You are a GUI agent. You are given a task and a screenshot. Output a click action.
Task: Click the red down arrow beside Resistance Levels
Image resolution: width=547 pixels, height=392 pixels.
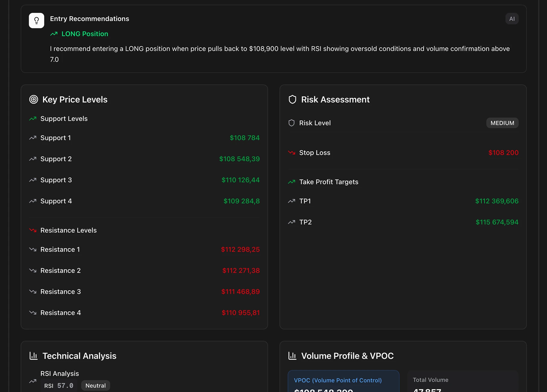point(33,230)
